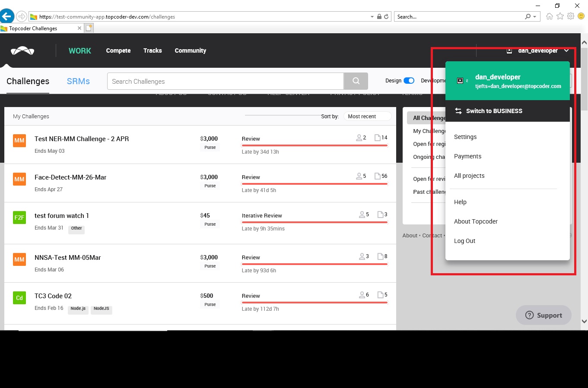This screenshot has height=388, width=588.
Task: Click the browser Favorites star icon
Action: tap(560, 16)
